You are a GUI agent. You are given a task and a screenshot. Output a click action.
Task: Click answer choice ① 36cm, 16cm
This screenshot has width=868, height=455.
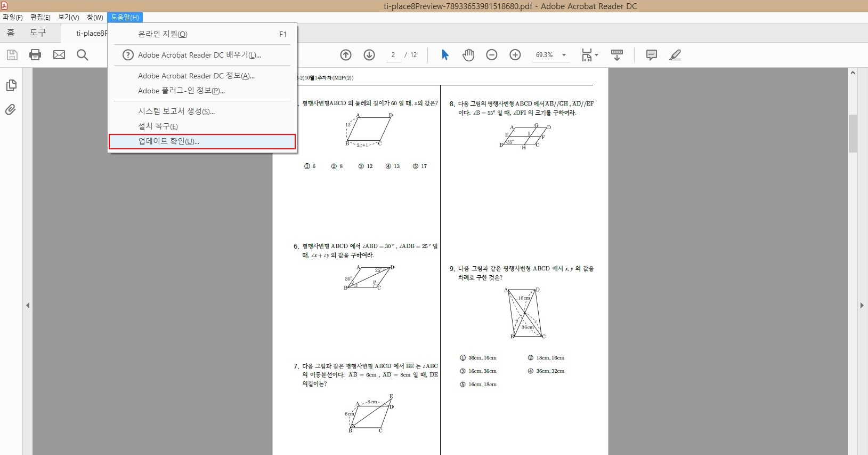point(478,358)
